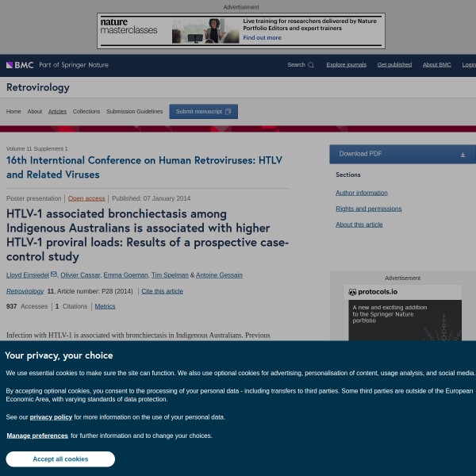Follow the privacy policy link
Image resolution: width=476 pixels, height=476 pixels.
click(x=51, y=416)
